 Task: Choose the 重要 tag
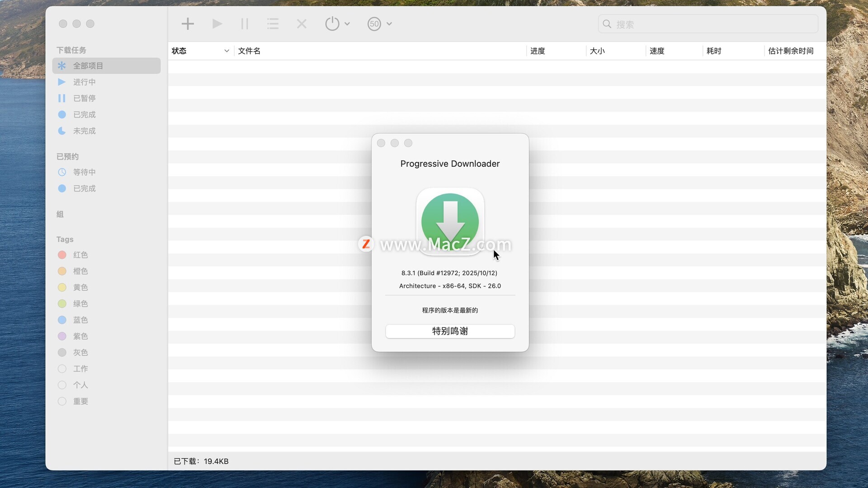80,401
